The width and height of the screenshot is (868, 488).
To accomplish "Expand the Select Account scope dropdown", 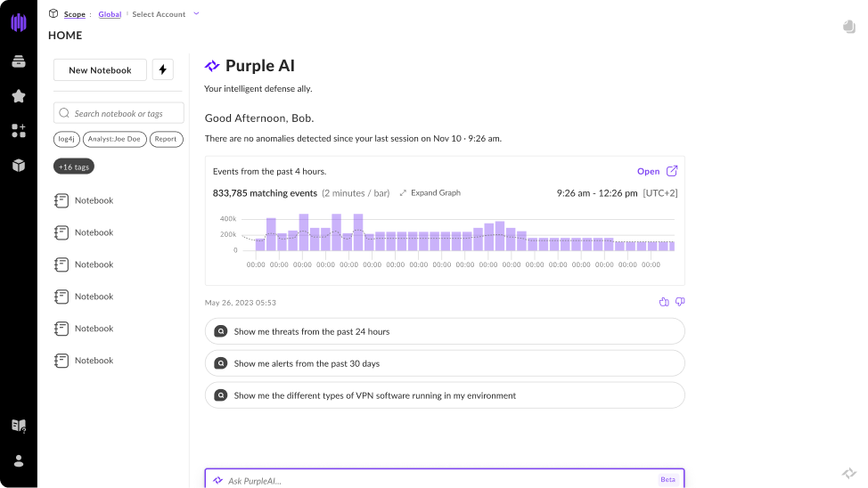I will point(196,13).
